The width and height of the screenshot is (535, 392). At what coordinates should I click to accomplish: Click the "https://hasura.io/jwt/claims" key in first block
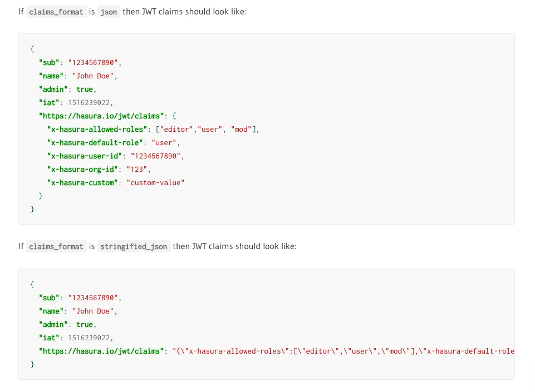101,116
